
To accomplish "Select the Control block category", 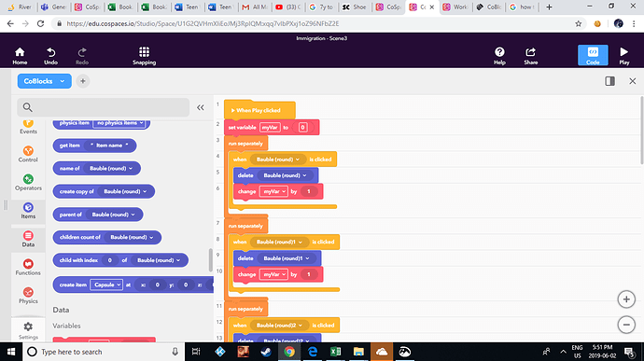I will tap(28, 154).
